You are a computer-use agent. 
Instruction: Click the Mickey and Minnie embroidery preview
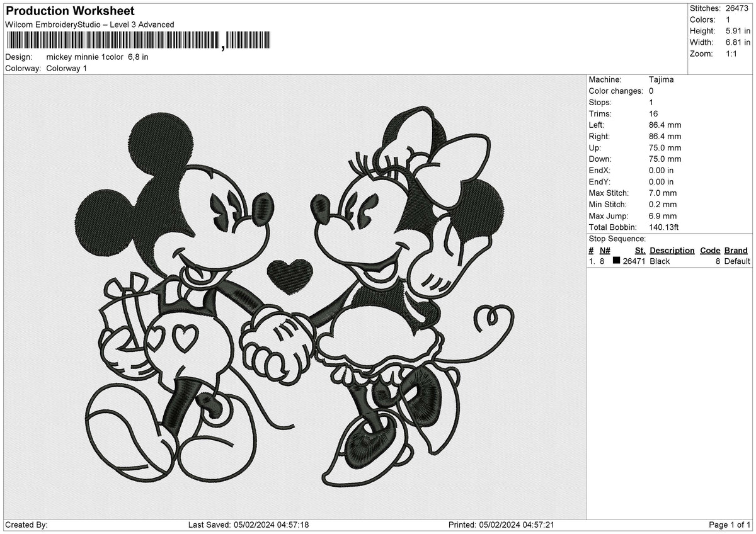[x=295, y=297]
